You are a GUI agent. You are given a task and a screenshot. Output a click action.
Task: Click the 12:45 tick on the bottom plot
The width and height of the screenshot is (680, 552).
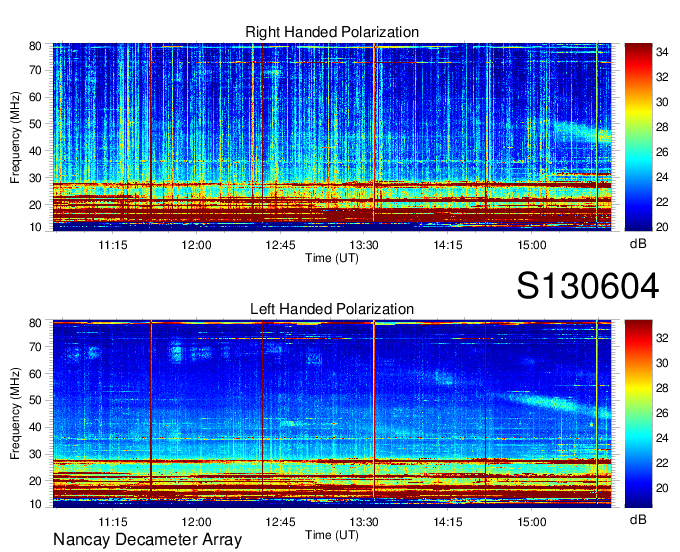(x=280, y=522)
